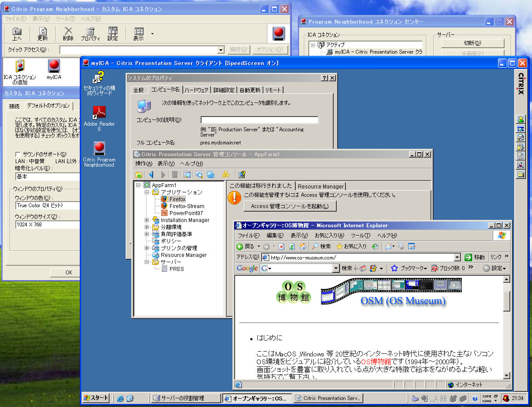Viewport: 532px width, 407px height.
Task: Open the ヘルプ menu in management console
Action: pyautogui.click(x=191, y=164)
